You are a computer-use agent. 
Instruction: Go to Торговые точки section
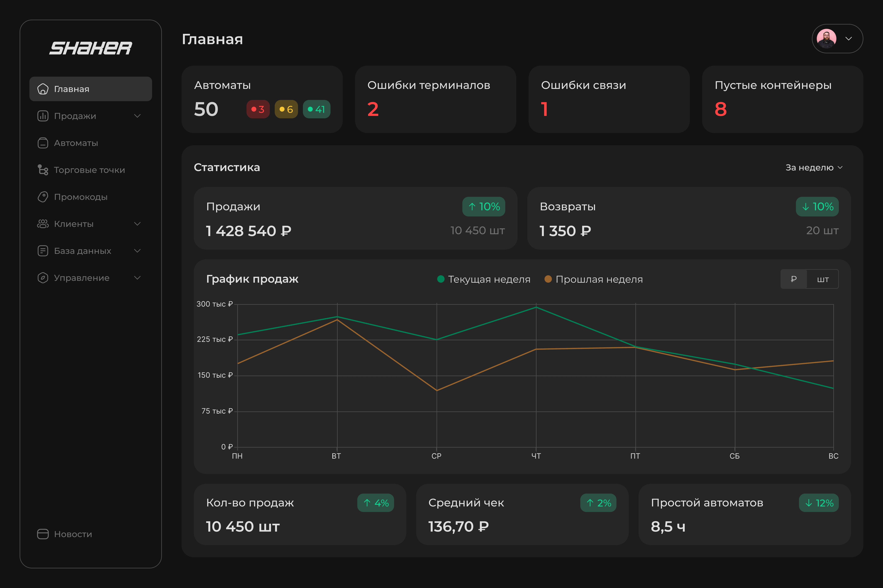[x=89, y=170]
